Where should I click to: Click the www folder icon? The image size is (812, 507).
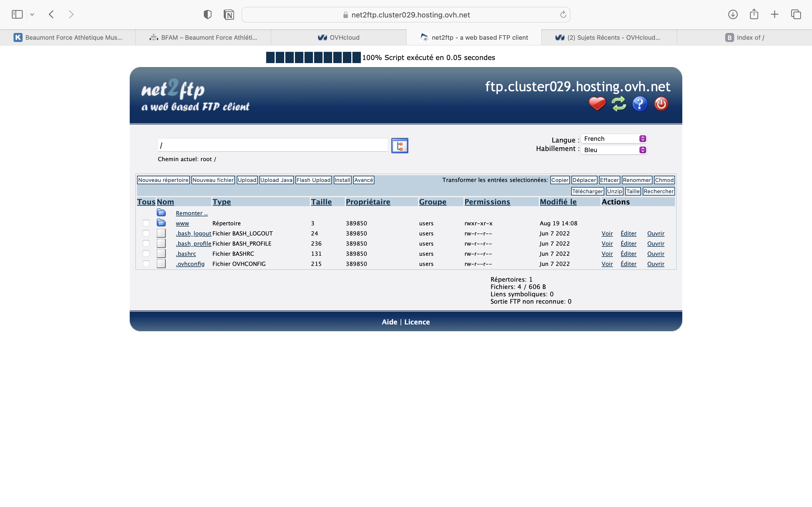coord(161,223)
